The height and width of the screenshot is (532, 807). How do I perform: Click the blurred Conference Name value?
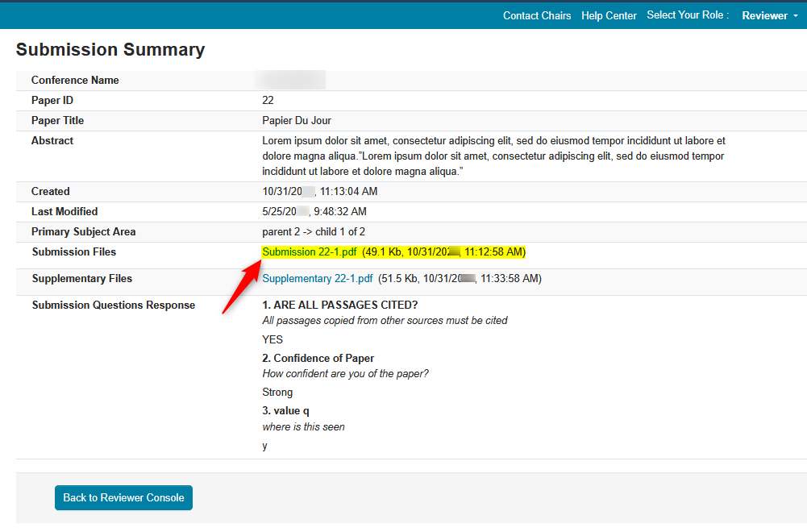pyautogui.click(x=290, y=80)
